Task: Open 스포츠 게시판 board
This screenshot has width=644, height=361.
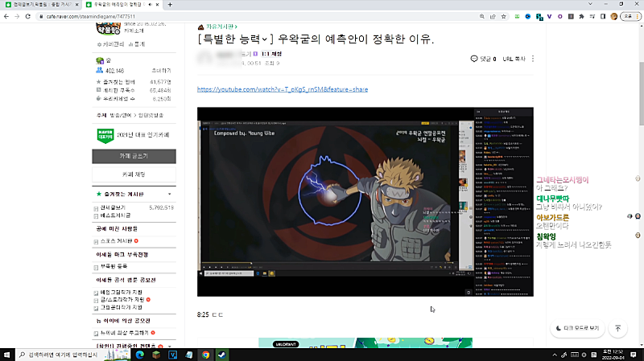Action: (x=116, y=241)
